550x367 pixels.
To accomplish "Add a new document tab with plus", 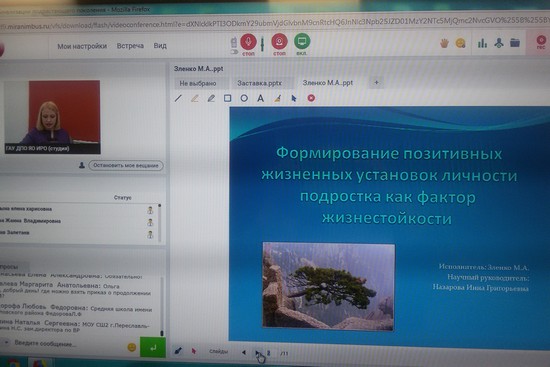I will [x=376, y=83].
